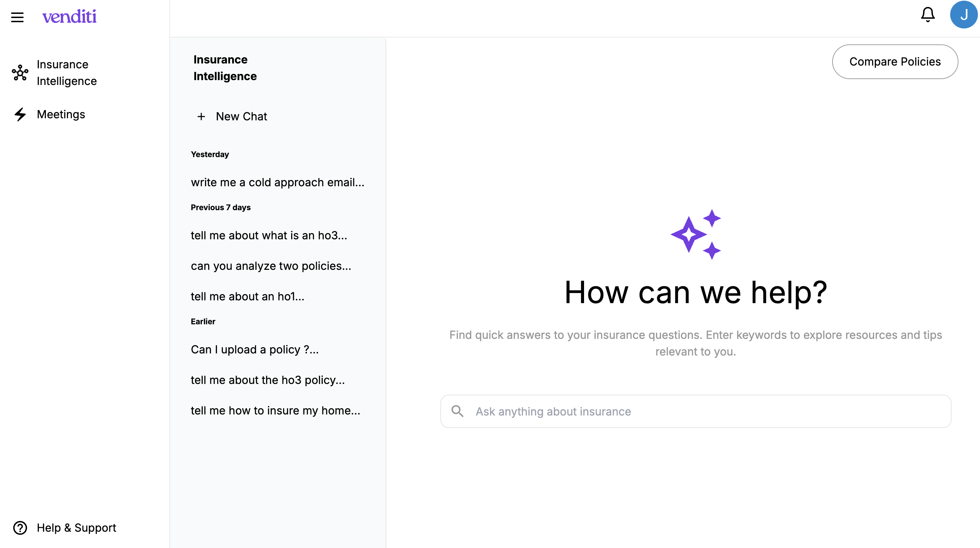Image resolution: width=980 pixels, height=548 pixels.
Task: Start a New Chat
Action: click(241, 117)
